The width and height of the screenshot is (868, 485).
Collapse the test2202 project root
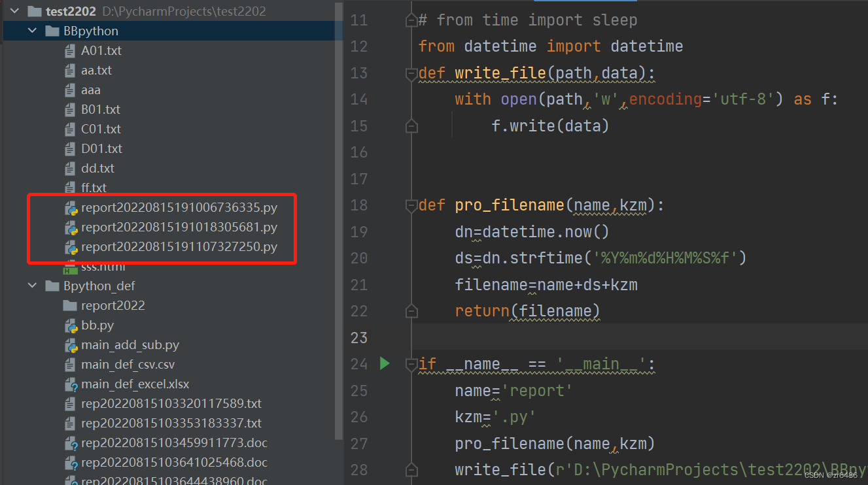click(14, 11)
